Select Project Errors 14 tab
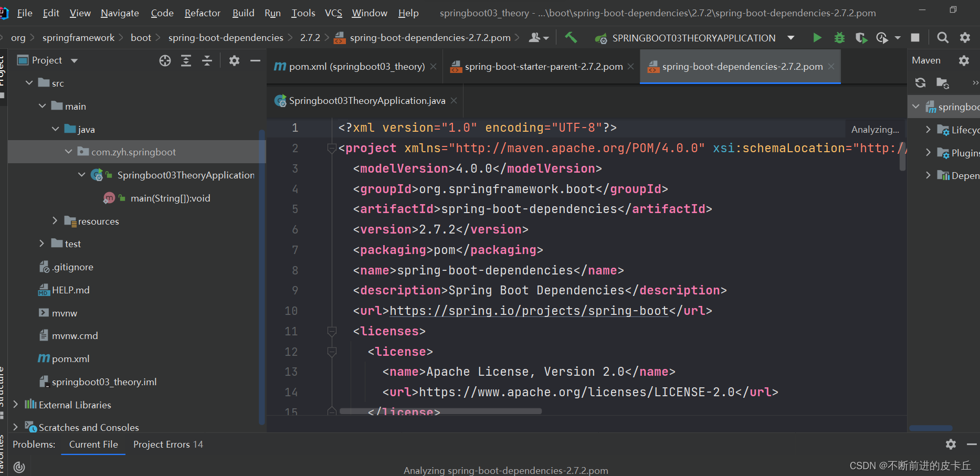 point(168,445)
